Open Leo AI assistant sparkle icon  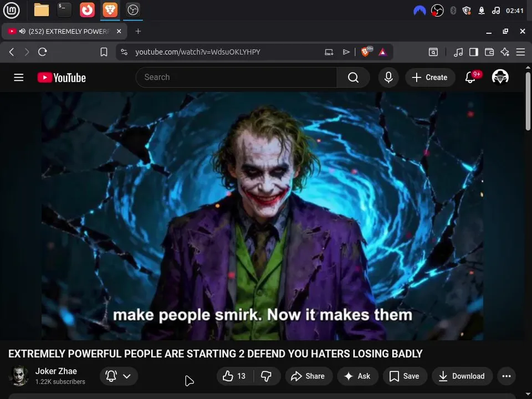click(x=505, y=52)
